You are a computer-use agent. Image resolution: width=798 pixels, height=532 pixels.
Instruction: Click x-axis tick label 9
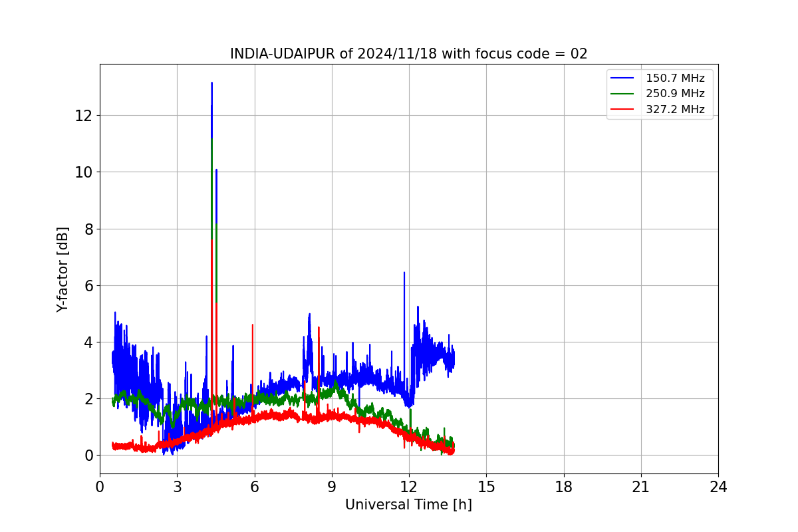pyautogui.click(x=332, y=487)
